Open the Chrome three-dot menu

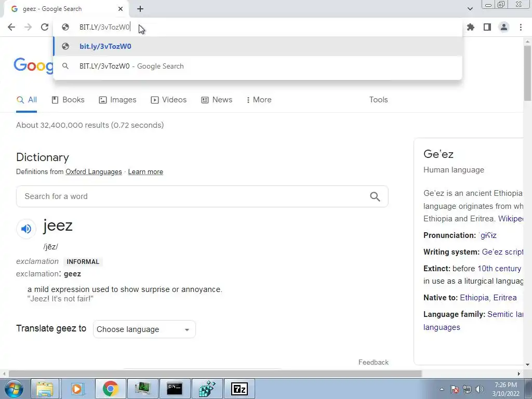pos(521,27)
